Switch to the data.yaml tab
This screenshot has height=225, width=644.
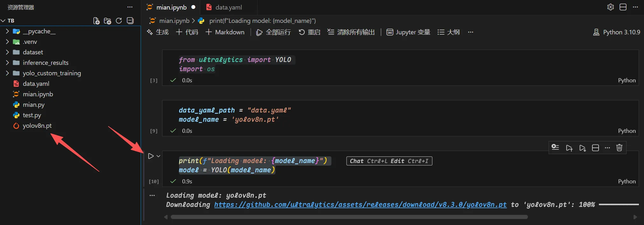(228, 7)
